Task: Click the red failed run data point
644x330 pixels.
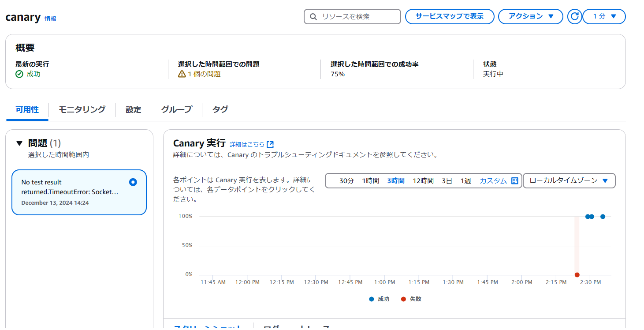Action: (577, 275)
